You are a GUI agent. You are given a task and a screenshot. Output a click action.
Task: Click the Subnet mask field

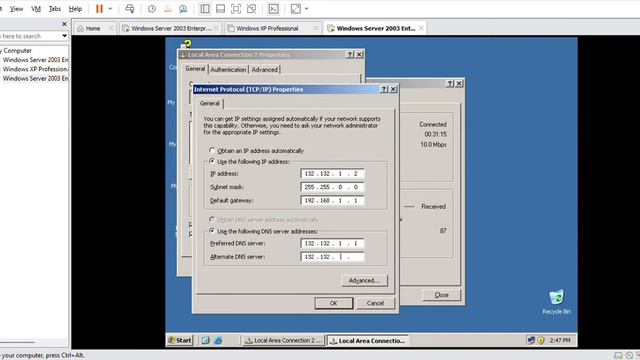[332, 187]
